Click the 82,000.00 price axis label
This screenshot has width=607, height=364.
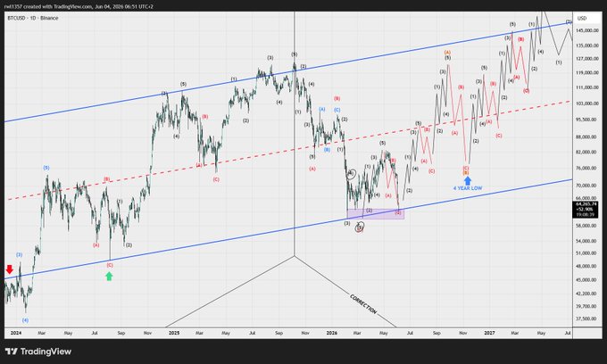pyautogui.click(x=586, y=152)
